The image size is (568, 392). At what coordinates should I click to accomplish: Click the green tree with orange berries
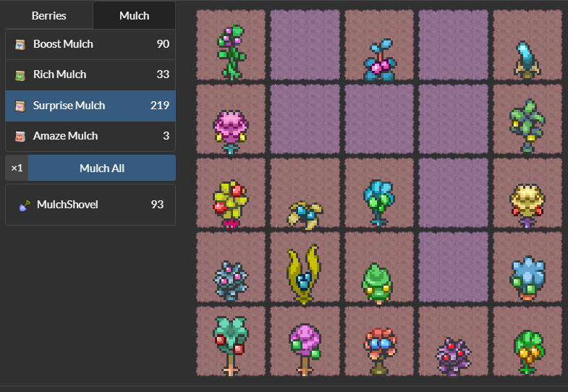(x=528, y=351)
